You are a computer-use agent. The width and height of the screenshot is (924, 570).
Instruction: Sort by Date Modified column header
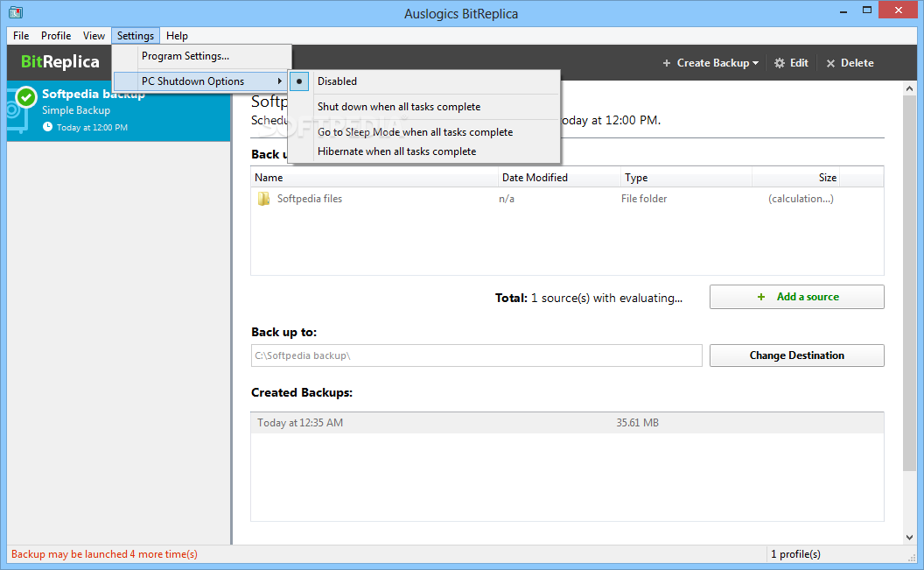tap(559, 178)
